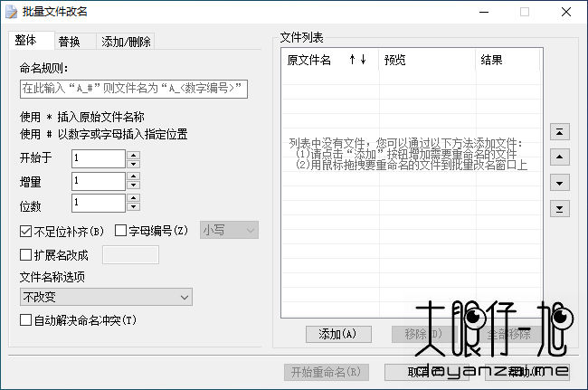The image size is (588, 390).
Task: Click the 全部移除 button
Action: tap(509, 334)
